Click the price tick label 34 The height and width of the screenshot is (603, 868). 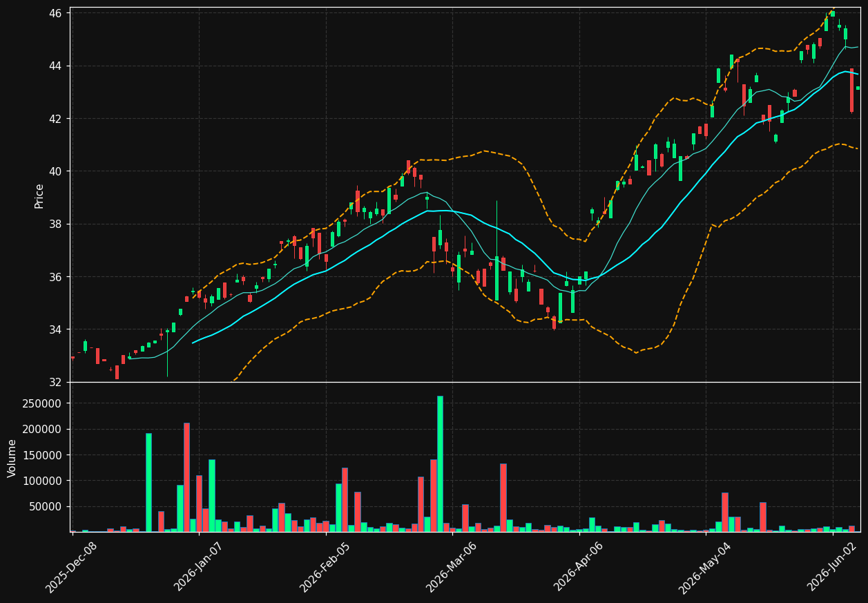coord(56,329)
